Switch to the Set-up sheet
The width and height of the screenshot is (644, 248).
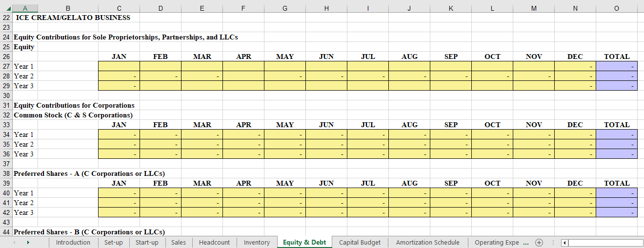coord(114,243)
